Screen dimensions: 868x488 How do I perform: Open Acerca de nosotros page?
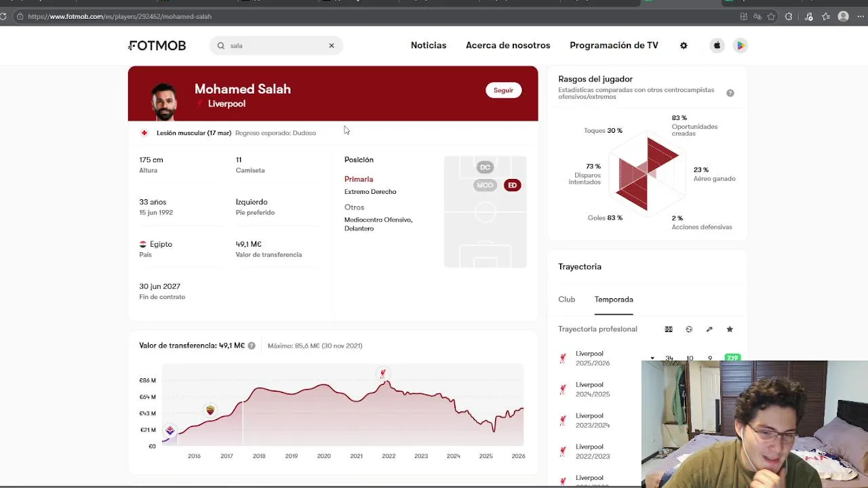(508, 45)
